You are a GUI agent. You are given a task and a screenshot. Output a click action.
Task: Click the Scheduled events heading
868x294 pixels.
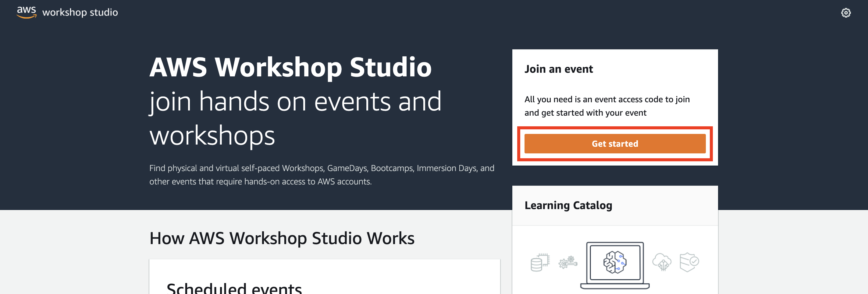coord(234,288)
